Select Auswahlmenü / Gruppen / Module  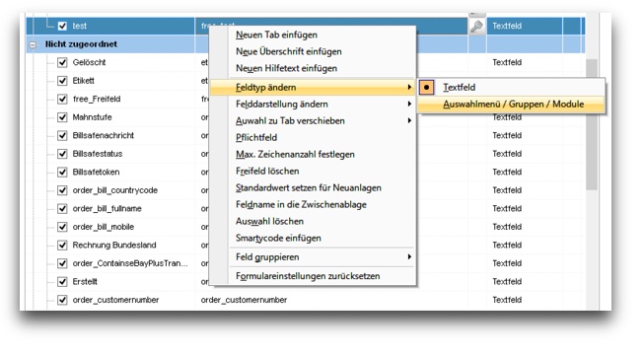(511, 105)
